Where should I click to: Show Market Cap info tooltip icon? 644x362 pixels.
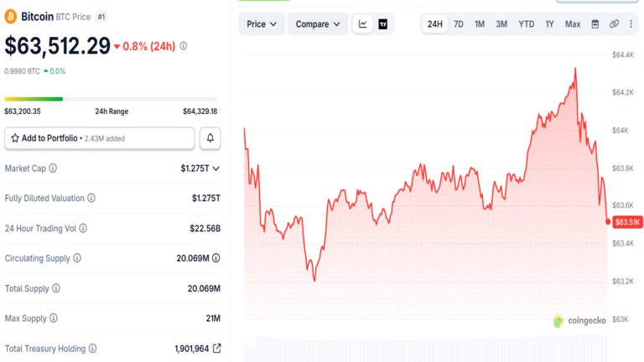53,168
